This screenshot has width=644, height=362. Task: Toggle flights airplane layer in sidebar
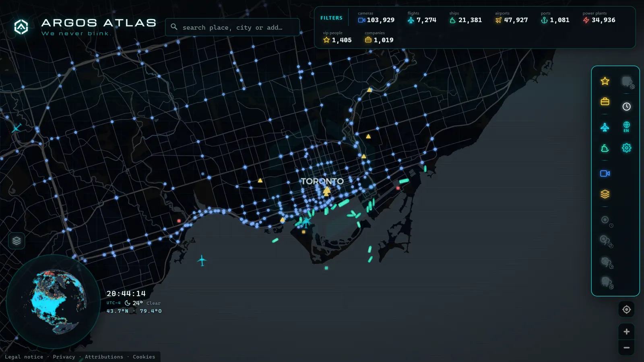[x=605, y=128]
